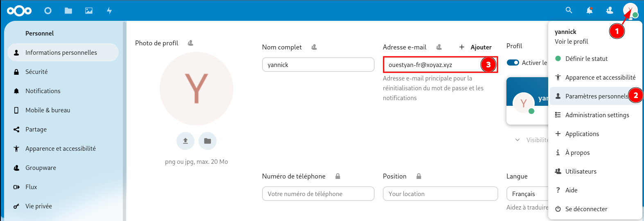Open the Contacts menu icon

(610, 11)
